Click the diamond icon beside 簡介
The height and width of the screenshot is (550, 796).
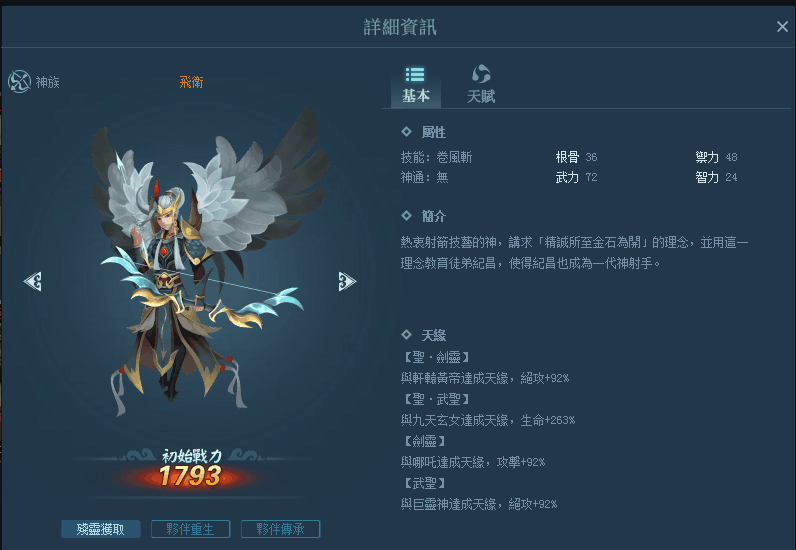[x=406, y=216]
